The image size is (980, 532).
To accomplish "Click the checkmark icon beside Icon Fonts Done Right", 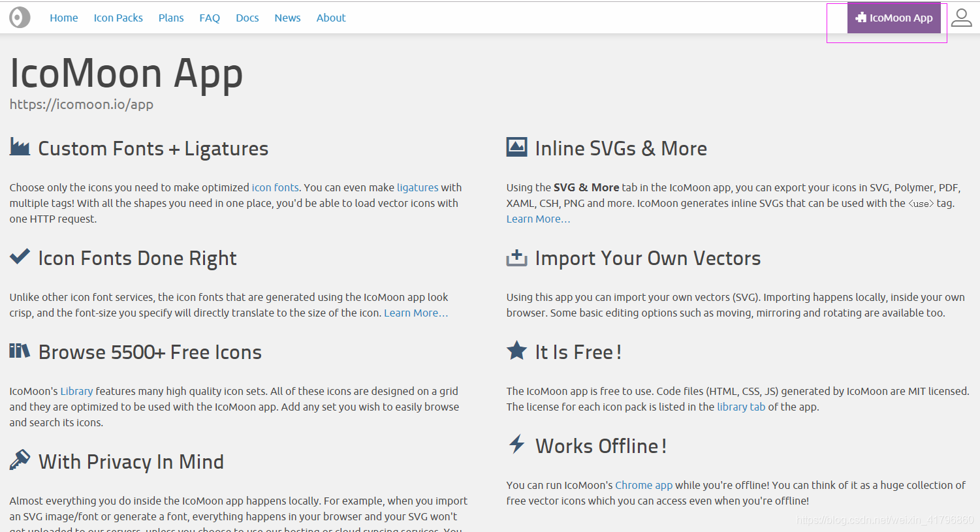I will pos(20,257).
